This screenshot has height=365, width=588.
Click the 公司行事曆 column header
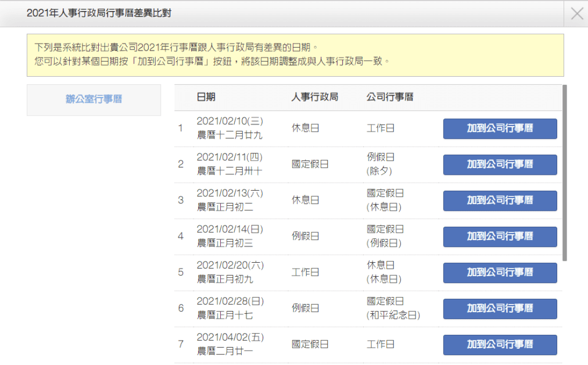(x=390, y=98)
